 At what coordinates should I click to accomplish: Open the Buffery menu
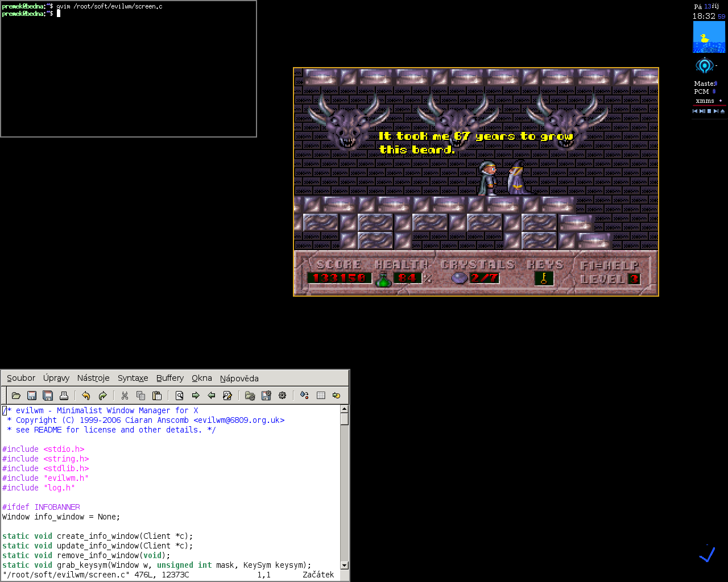pyautogui.click(x=170, y=378)
